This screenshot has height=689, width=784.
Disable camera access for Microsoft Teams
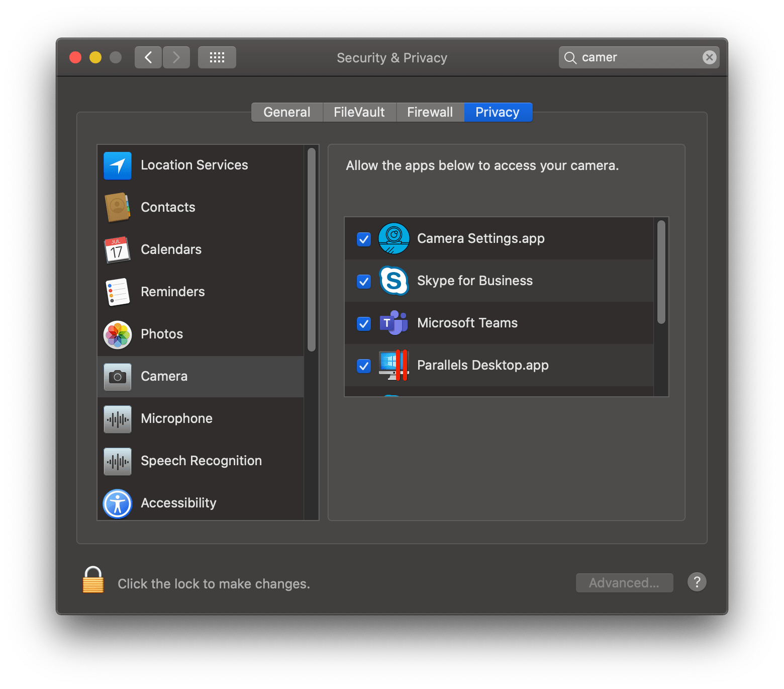[x=363, y=324]
